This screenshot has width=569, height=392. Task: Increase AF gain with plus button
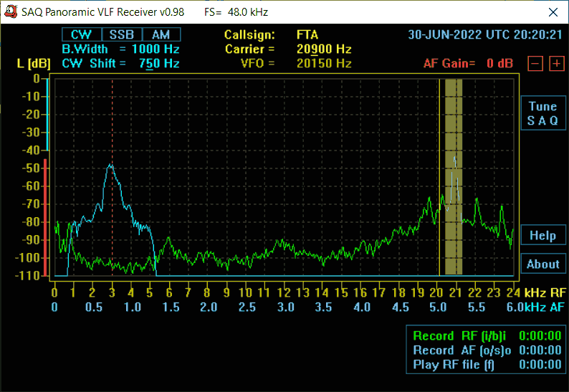pyautogui.click(x=556, y=63)
